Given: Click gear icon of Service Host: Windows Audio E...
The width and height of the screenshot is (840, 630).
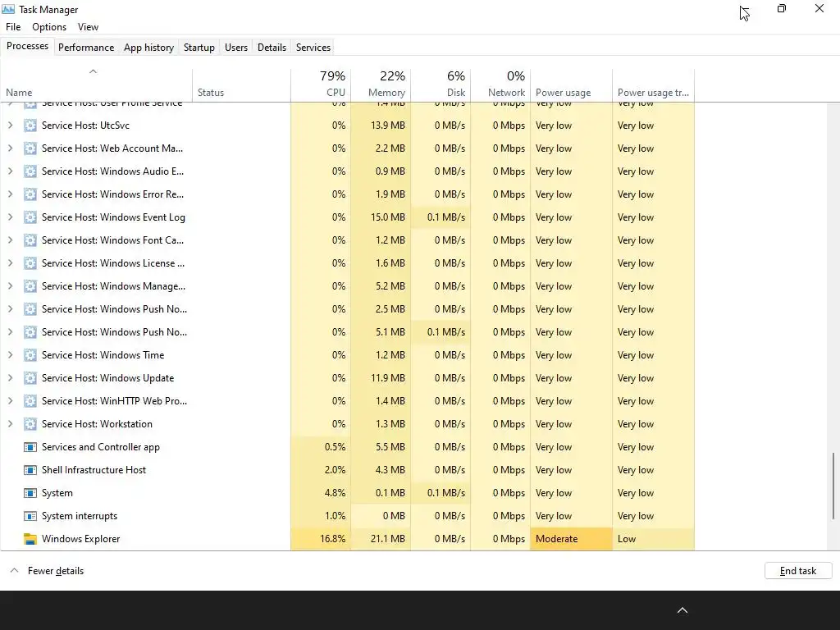Looking at the screenshot, I should click(x=30, y=171).
